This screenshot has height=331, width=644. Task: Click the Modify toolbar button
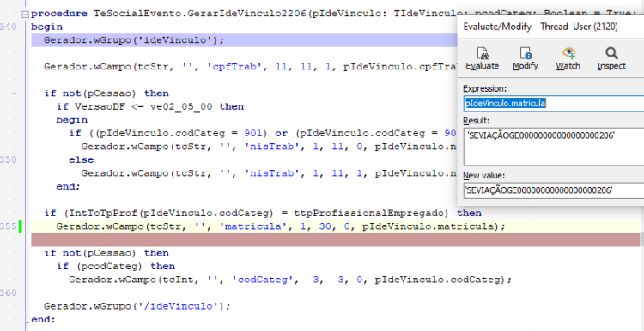(x=526, y=58)
